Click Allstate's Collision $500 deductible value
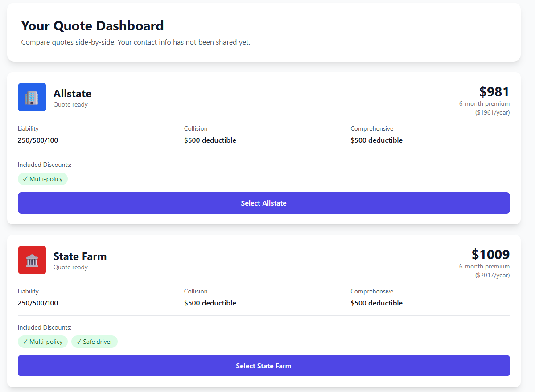This screenshot has width=535, height=392. (210, 140)
